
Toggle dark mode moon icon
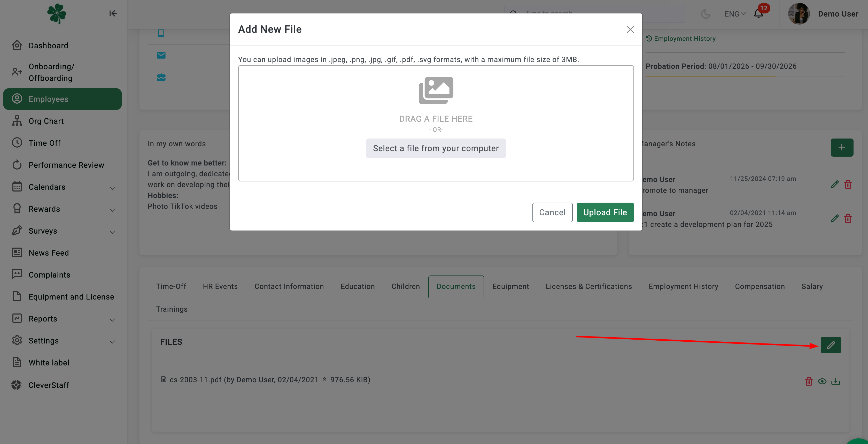[x=706, y=14]
